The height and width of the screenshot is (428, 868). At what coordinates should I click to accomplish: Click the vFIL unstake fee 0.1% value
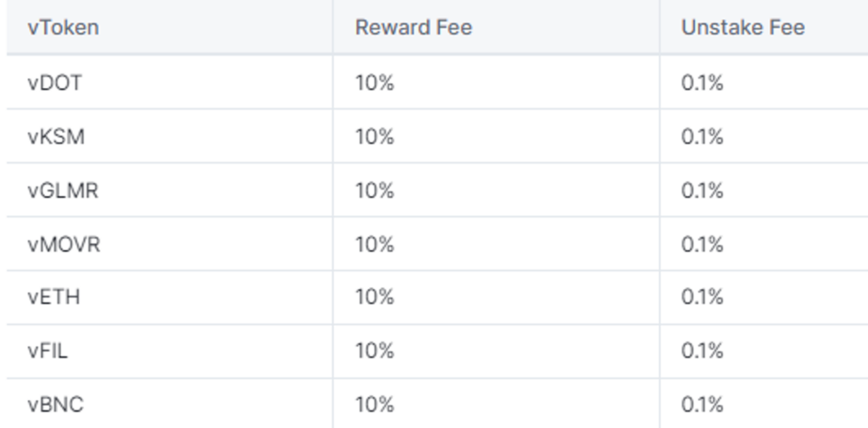tap(702, 351)
